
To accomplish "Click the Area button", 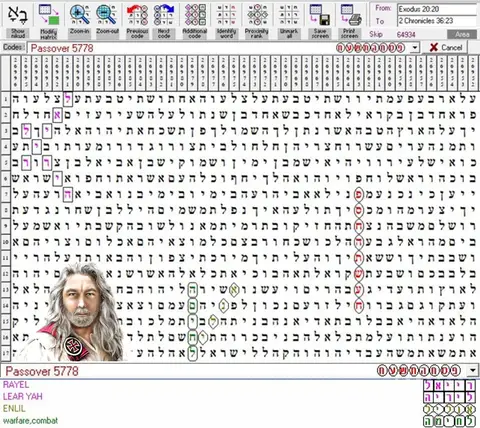I will pos(462,34).
